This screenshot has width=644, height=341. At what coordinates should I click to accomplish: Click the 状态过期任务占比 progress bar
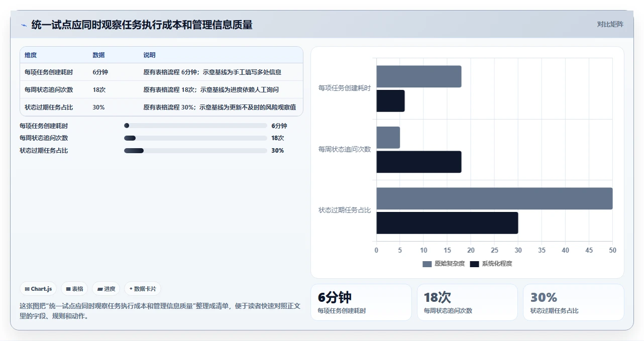pyautogui.click(x=195, y=151)
